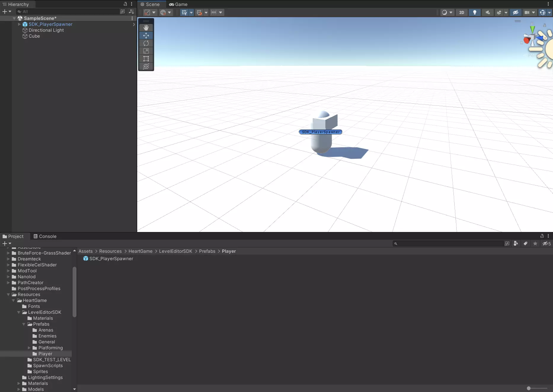Open the grid snapping dropdown arrow

(206, 12)
